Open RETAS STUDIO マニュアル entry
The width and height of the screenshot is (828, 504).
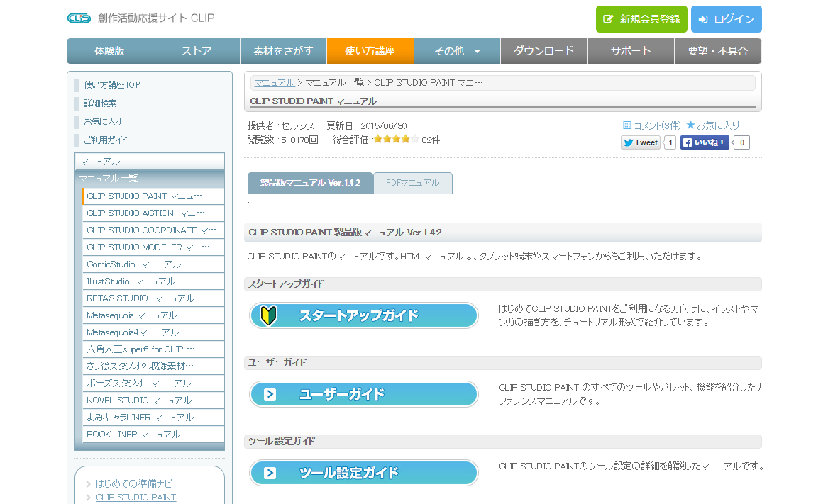coord(153,298)
